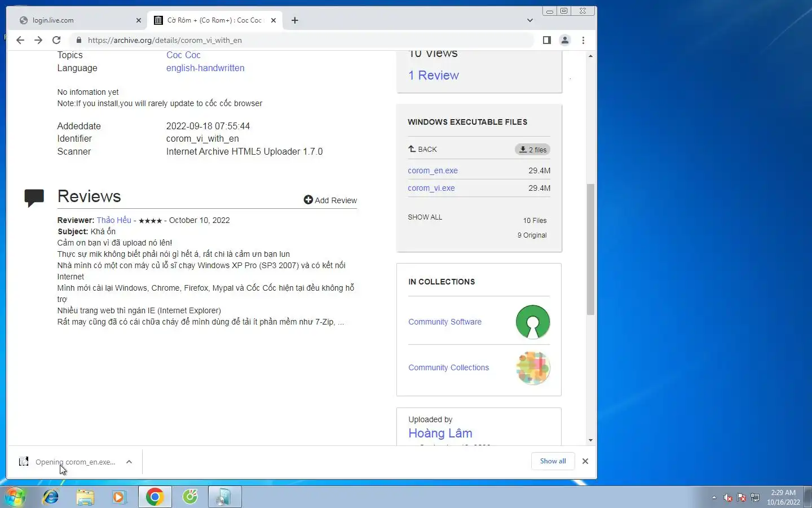Click the added date 2022-09-18 07:55:44

click(x=208, y=126)
